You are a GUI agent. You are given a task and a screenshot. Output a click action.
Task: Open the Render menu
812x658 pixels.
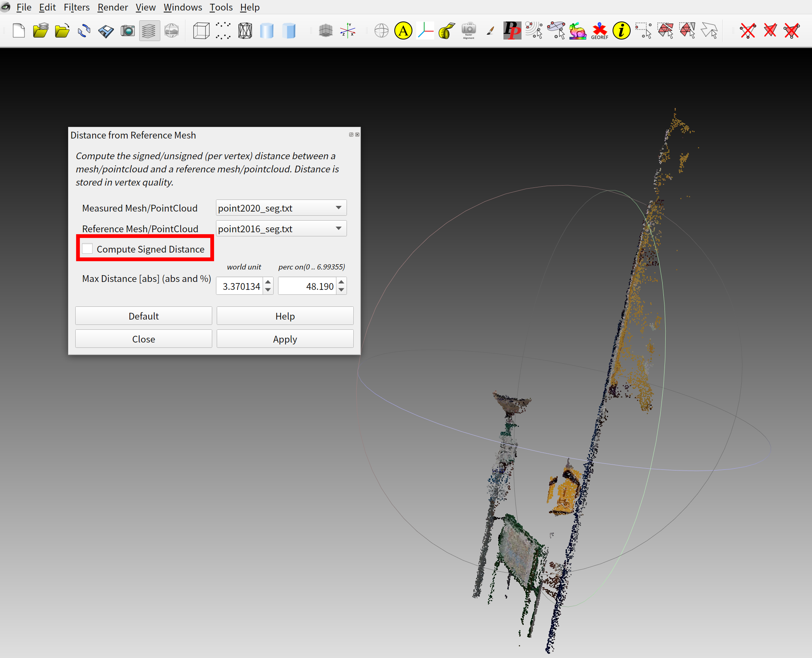tap(113, 7)
